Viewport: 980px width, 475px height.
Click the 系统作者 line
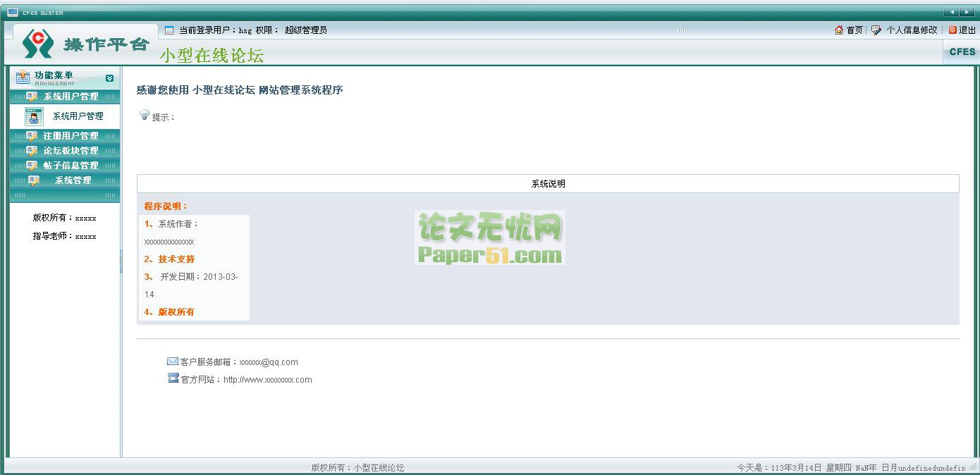pos(172,224)
